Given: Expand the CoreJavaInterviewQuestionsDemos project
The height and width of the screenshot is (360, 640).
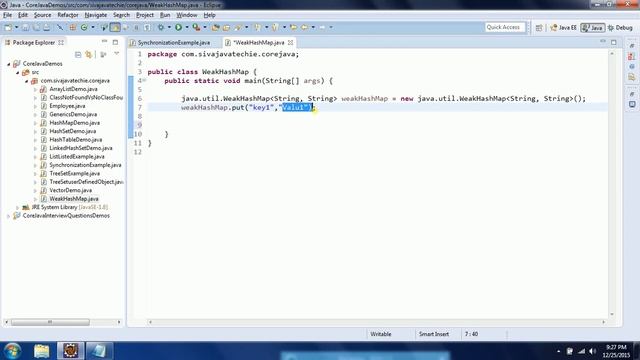Looking at the screenshot, I should tap(9, 216).
